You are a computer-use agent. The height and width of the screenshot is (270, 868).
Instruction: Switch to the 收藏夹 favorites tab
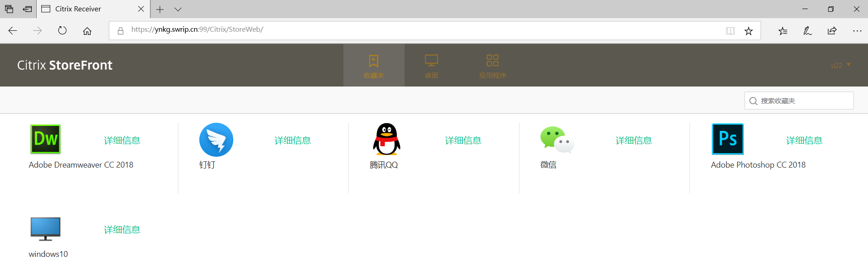(x=374, y=65)
